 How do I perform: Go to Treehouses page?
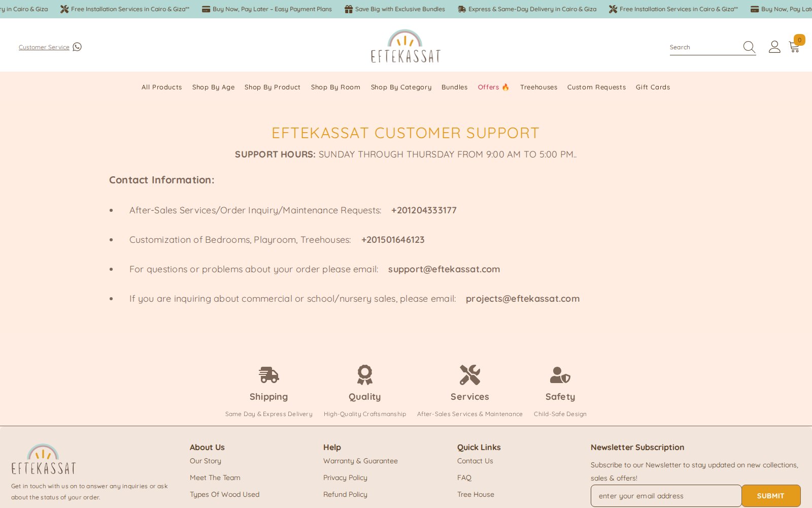(538, 87)
